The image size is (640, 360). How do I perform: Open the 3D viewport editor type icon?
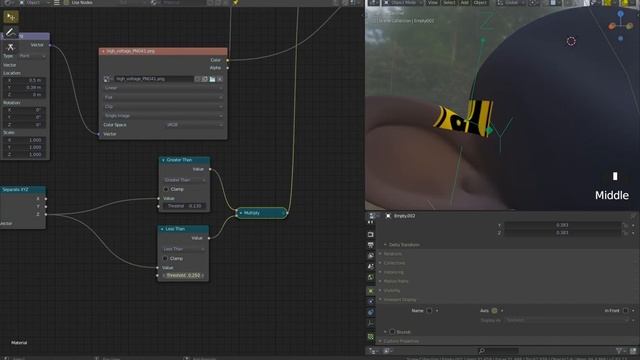pyautogui.click(x=373, y=2)
